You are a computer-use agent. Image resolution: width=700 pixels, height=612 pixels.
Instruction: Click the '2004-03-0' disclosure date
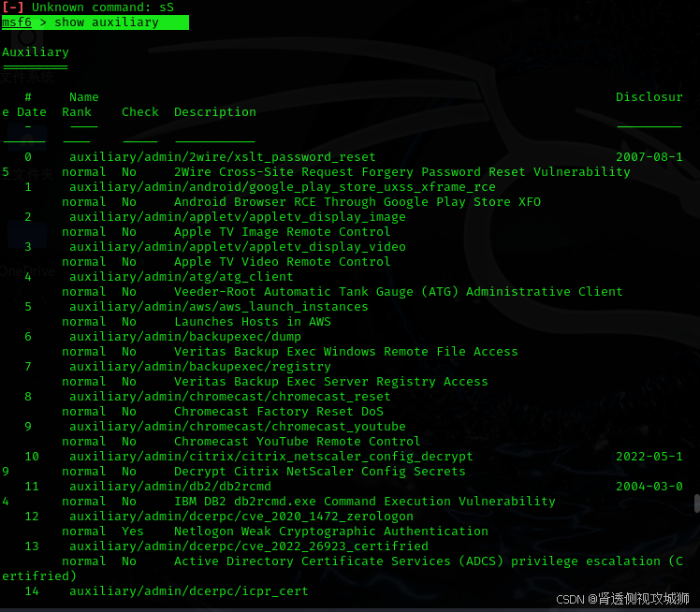[x=649, y=486]
